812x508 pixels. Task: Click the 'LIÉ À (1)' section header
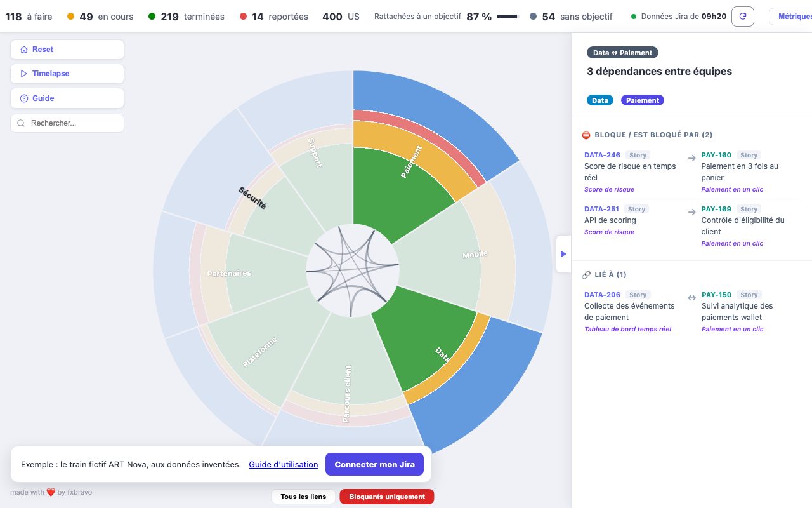604,274
